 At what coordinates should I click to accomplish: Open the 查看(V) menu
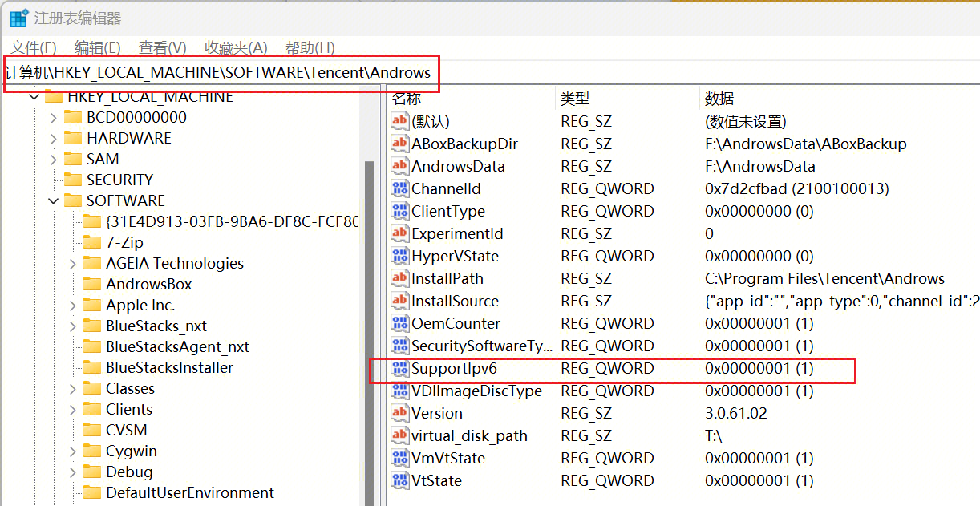(x=162, y=47)
